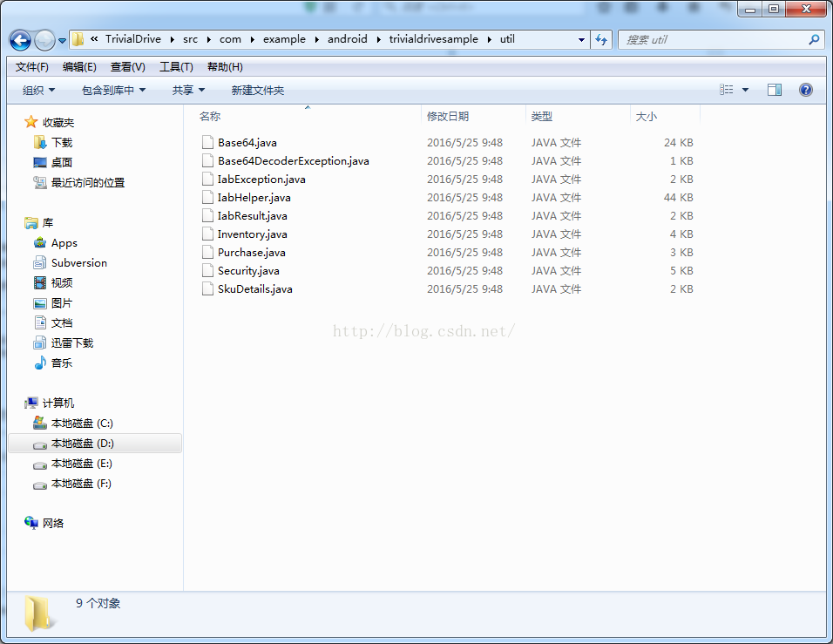
Task: Click trivialdrivesample in the breadcrumb path
Action: [434, 39]
